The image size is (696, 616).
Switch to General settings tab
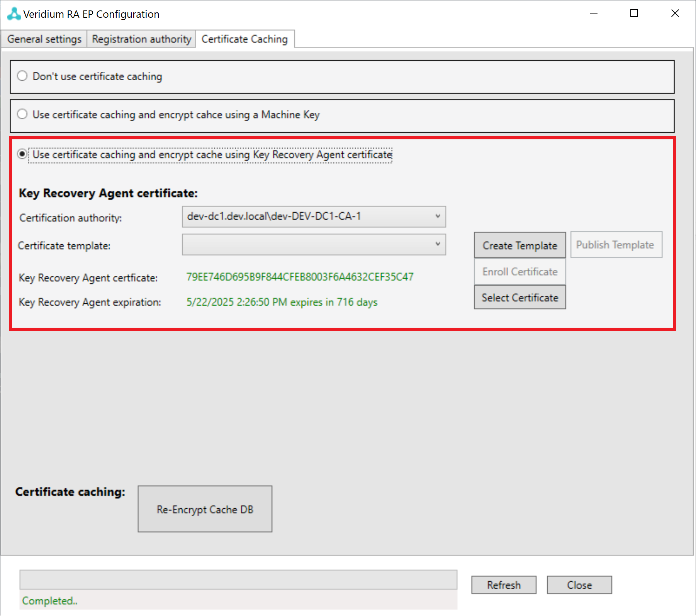(x=44, y=39)
